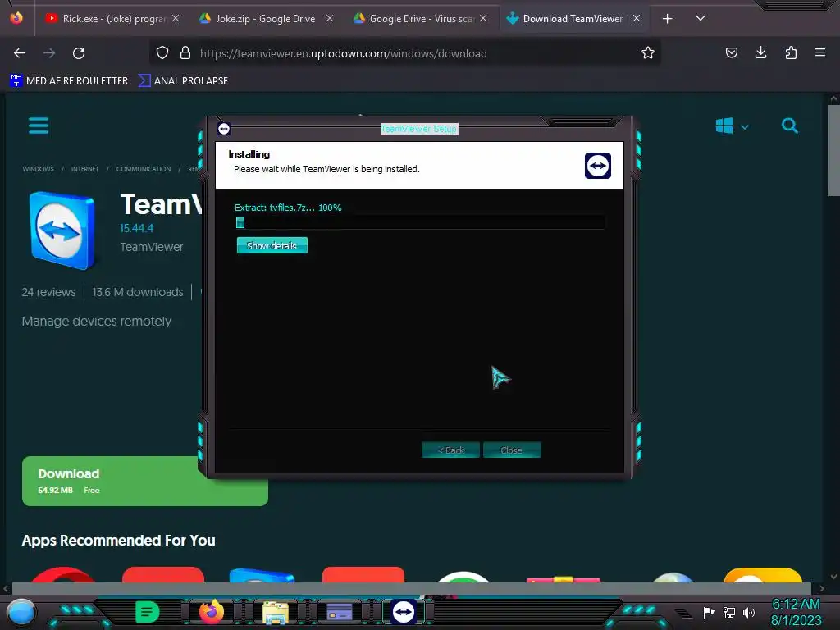Open the green notes app in taskbar

148,612
